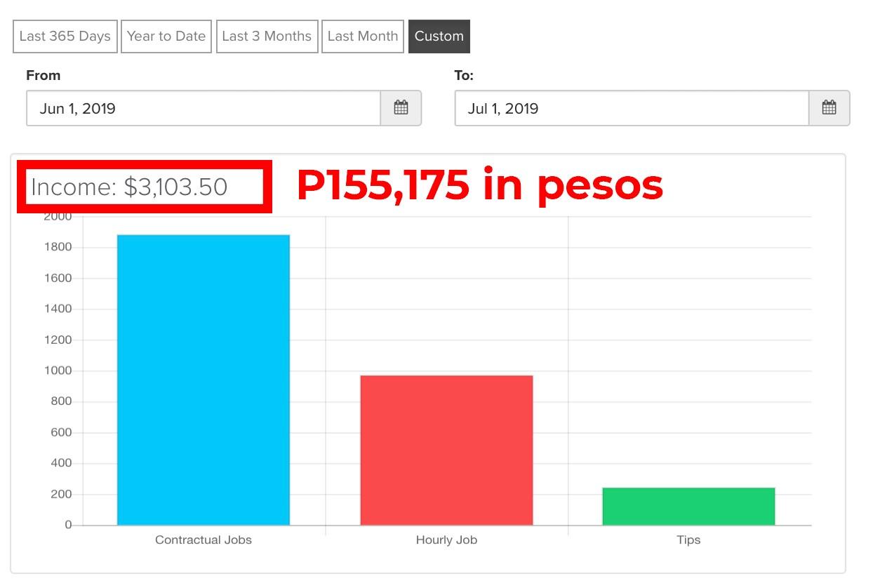This screenshot has width=873, height=588.
Task: Open the From date calendar picker
Action: [401, 108]
